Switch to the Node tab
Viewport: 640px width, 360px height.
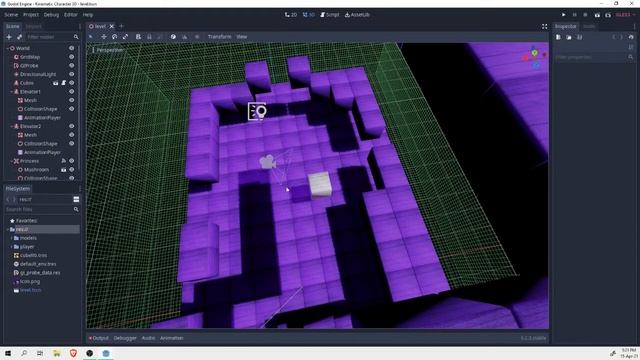[589, 26]
